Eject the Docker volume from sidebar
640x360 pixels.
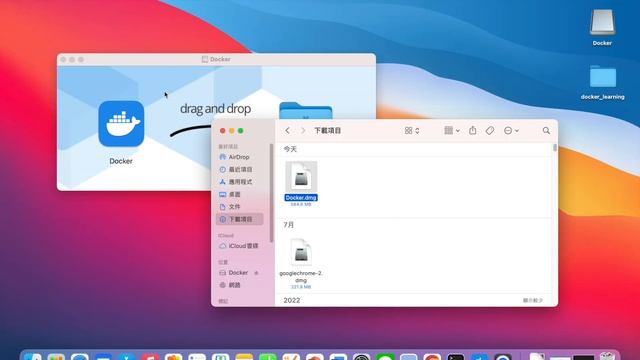click(256, 273)
